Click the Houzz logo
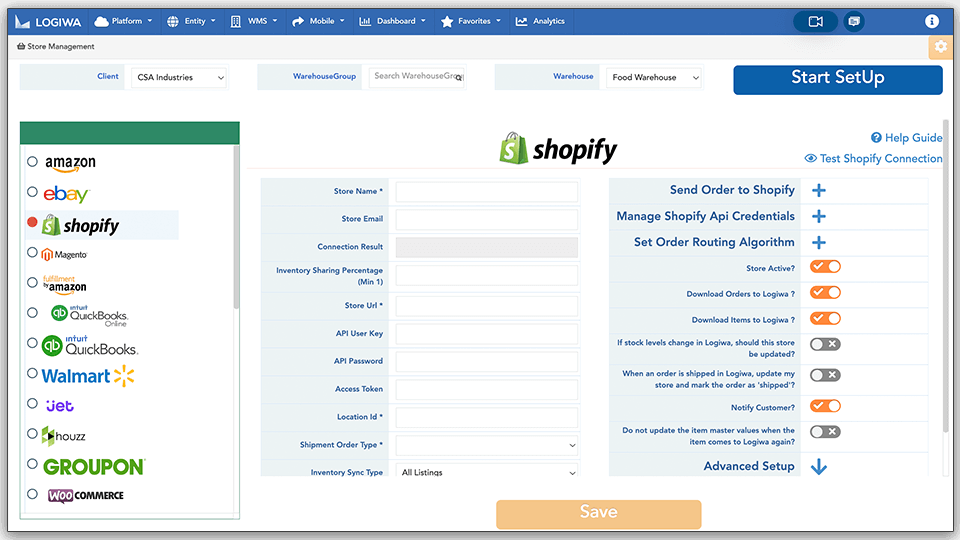The width and height of the screenshot is (960, 540). click(x=63, y=436)
